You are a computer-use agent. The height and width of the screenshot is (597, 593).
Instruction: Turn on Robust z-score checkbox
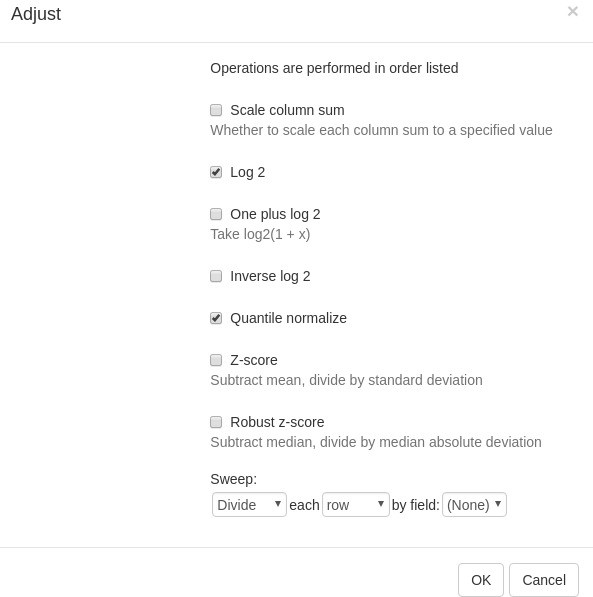216,422
